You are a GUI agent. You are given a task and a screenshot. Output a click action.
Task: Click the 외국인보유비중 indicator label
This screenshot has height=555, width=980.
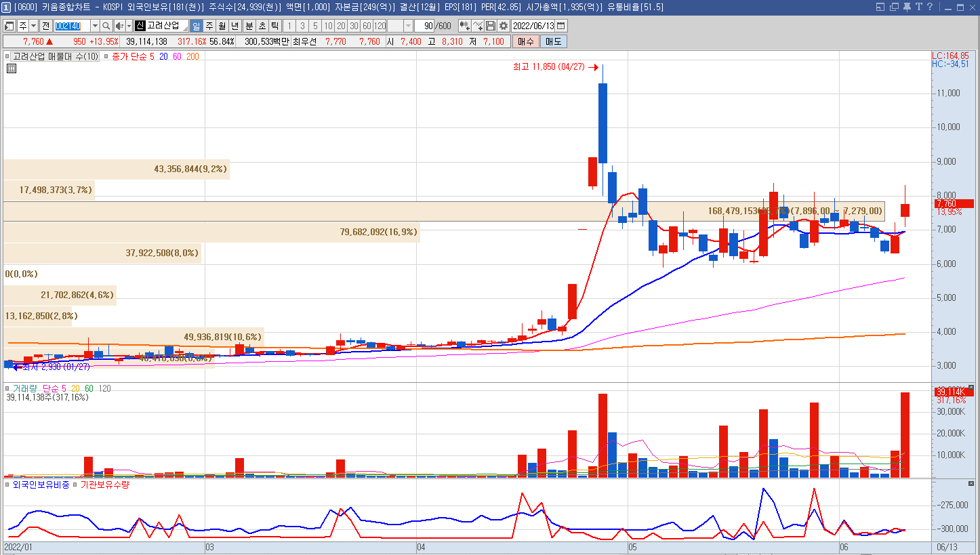tap(41, 485)
